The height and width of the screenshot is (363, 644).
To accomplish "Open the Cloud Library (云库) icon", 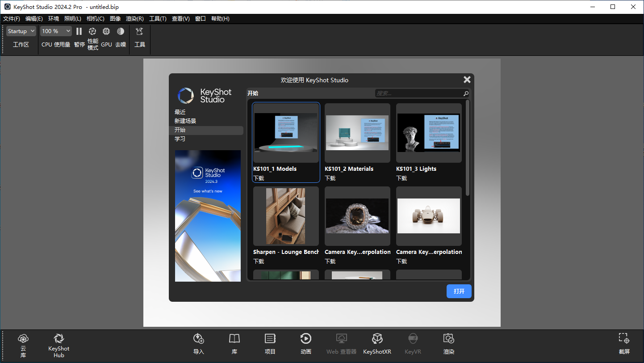I will 23,345.
